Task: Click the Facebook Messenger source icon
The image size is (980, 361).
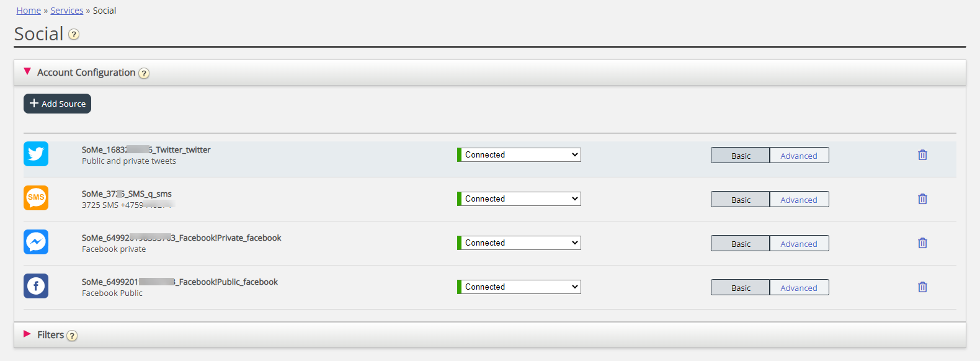Action: pos(36,242)
